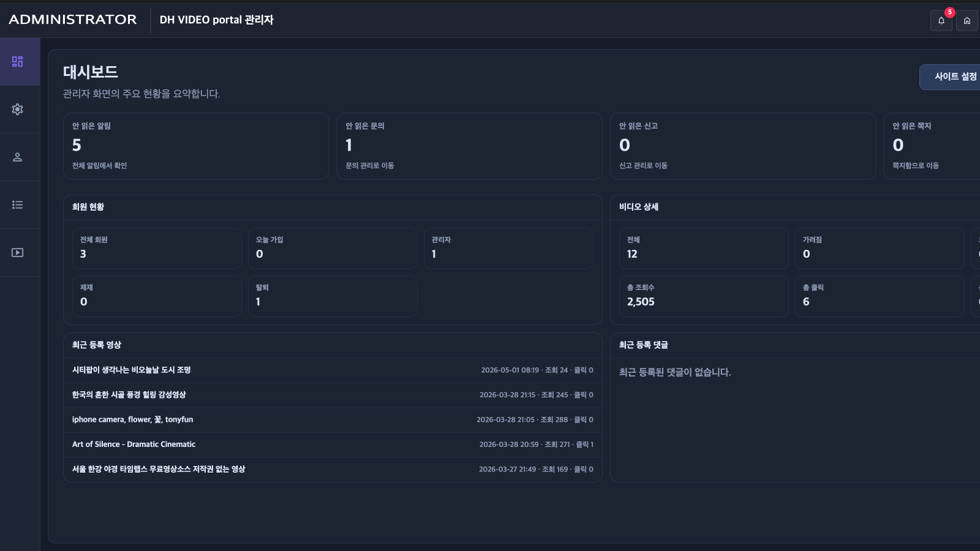Click the 최근 등록 영상 section title
The image size is (980, 551).
[97, 345]
